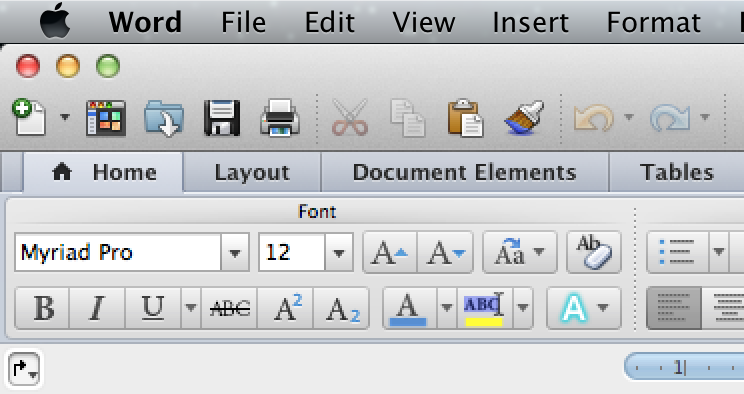
Task: Open the new document dropdown arrow
Action: click(65, 117)
